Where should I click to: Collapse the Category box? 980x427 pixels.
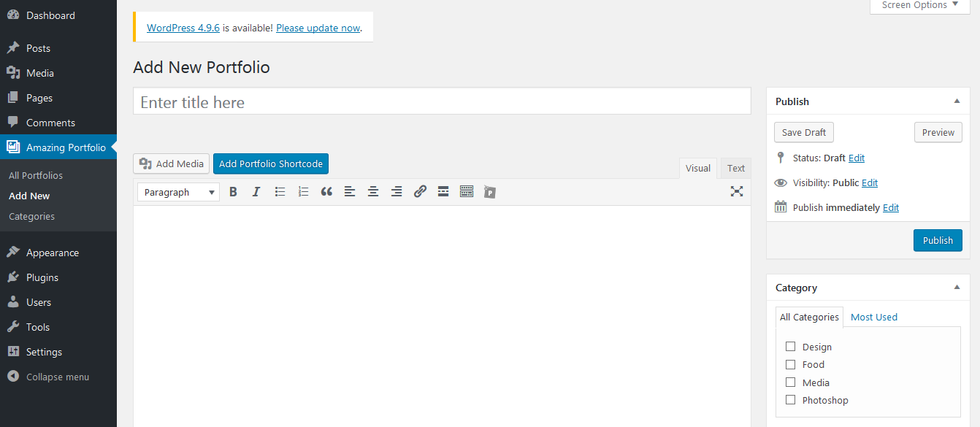(x=957, y=288)
